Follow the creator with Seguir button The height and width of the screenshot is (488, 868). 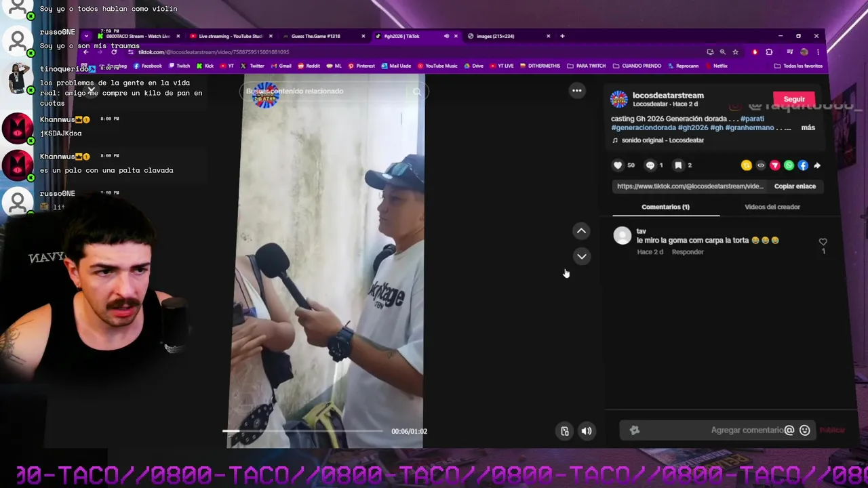pos(794,99)
